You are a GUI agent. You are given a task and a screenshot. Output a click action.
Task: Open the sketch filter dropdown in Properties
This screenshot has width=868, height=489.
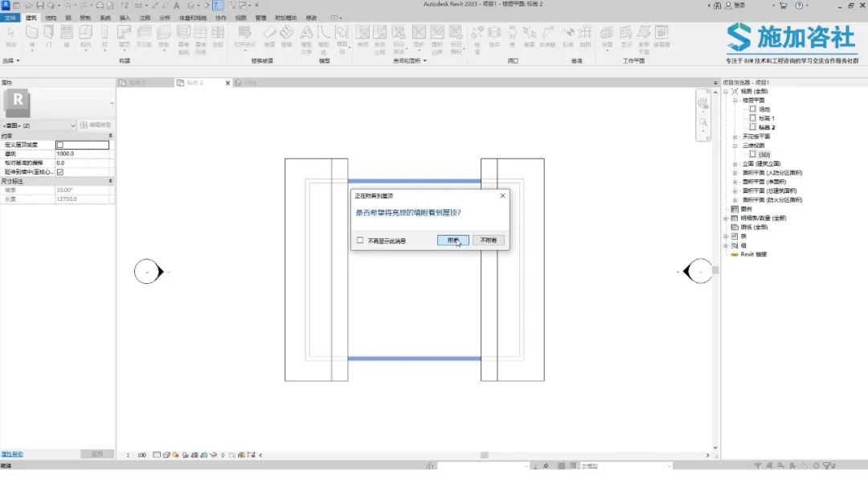pyautogui.click(x=73, y=125)
